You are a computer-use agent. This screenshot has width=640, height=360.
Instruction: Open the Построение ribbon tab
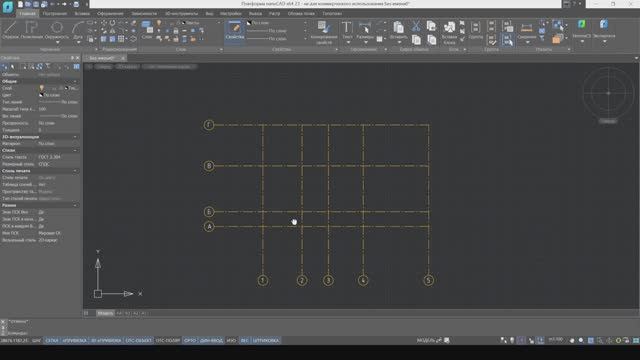pyautogui.click(x=55, y=14)
